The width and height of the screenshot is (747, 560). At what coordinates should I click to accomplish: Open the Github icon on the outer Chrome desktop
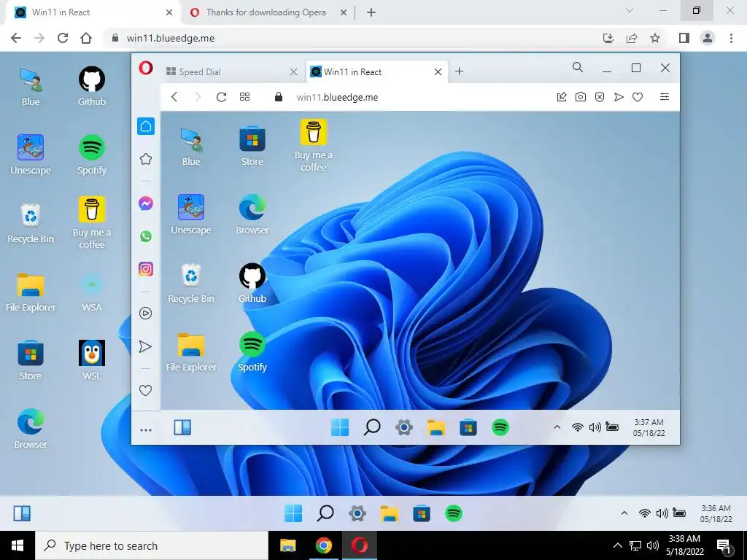tap(91, 86)
